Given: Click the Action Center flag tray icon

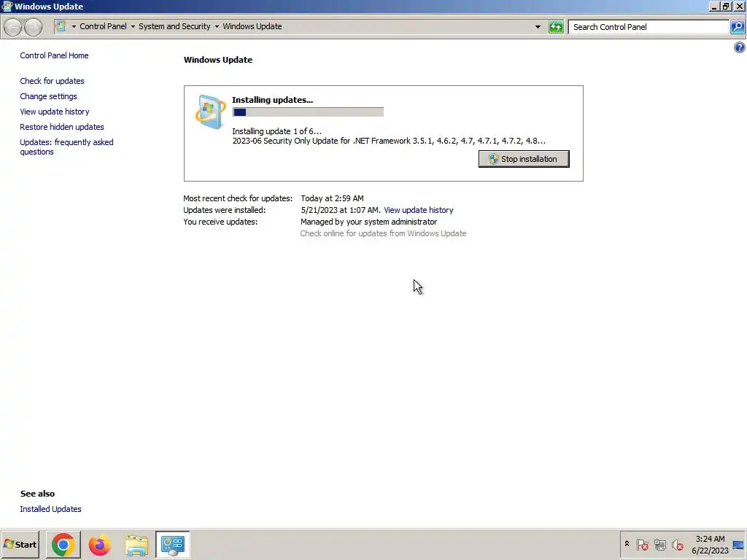Looking at the screenshot, I should [642, 544].
